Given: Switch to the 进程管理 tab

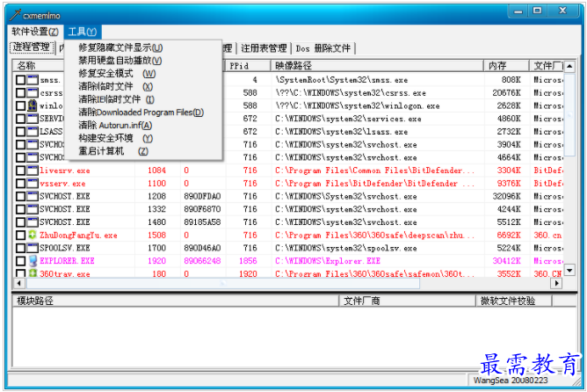Looking at the screenshot, I should (32, 47).
